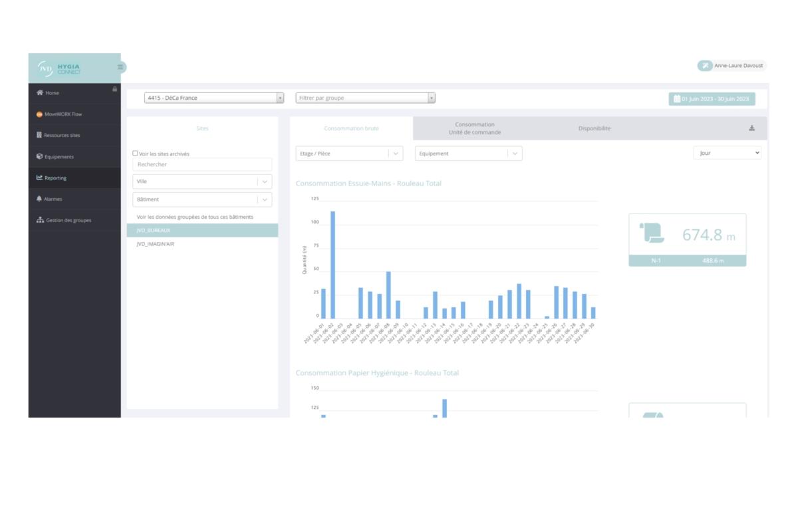Click the user avatar icon beside Anne-Laure Davoust
Image resolution: width=798 pixels, height=532 pixels.
(705, 66)
